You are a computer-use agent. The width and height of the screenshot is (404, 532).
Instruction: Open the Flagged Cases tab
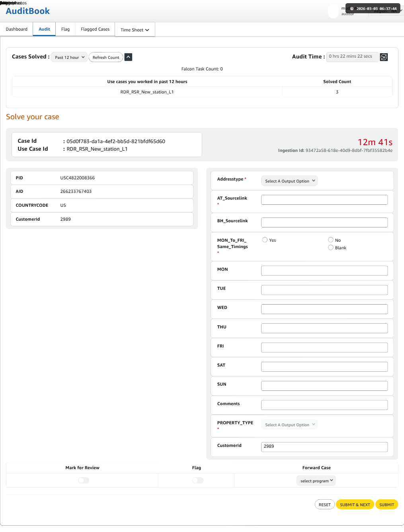point(95,29)
